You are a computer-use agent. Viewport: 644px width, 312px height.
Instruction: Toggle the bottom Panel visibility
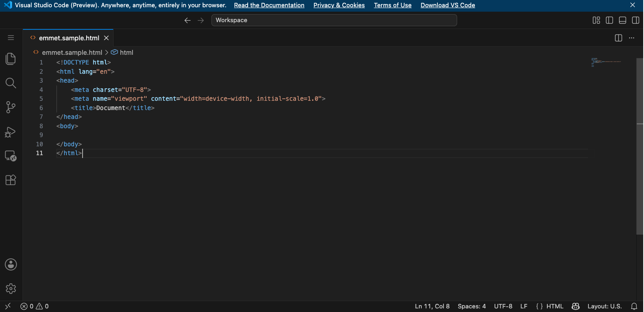click(x=623, y=20)
